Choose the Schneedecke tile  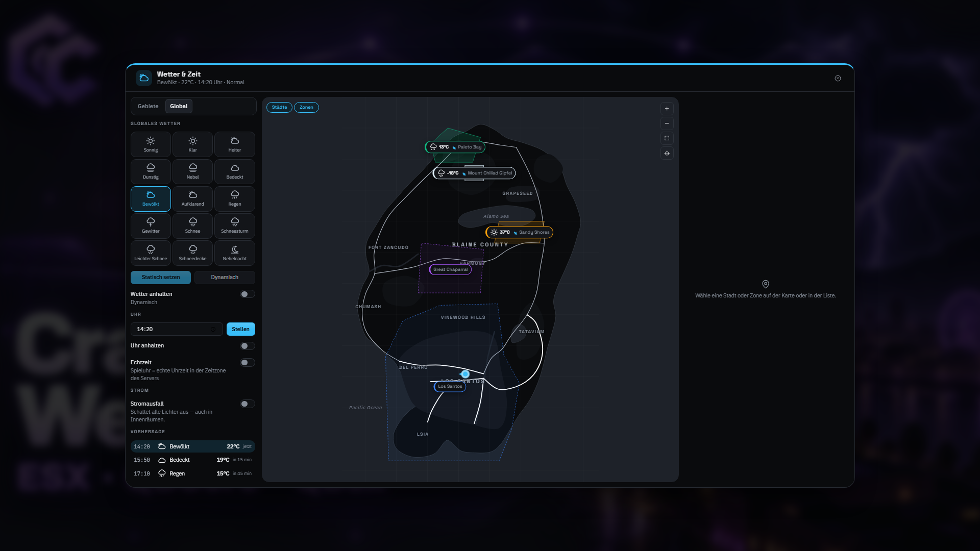(x=192, y=253)
